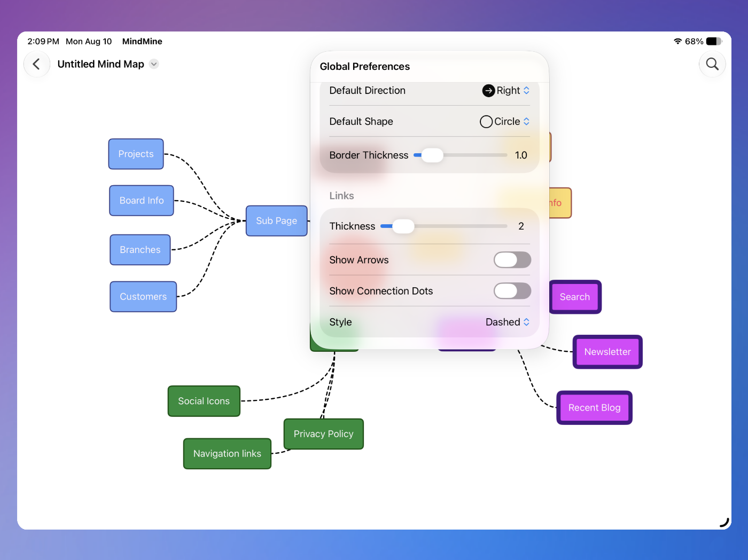This screenshot has width=748, height=560.
Task: Enable Show Connection Dots switch
Action: click(x=512, y=291)
